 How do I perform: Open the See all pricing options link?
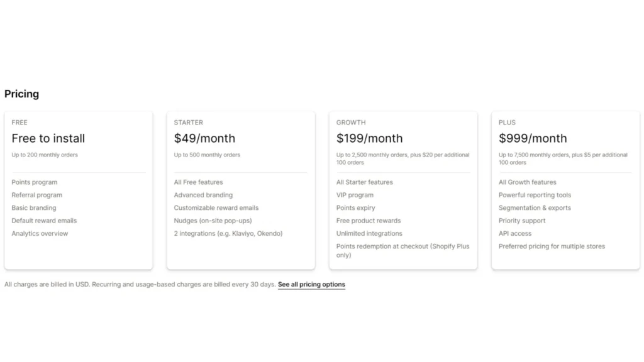tap(311, 284)
